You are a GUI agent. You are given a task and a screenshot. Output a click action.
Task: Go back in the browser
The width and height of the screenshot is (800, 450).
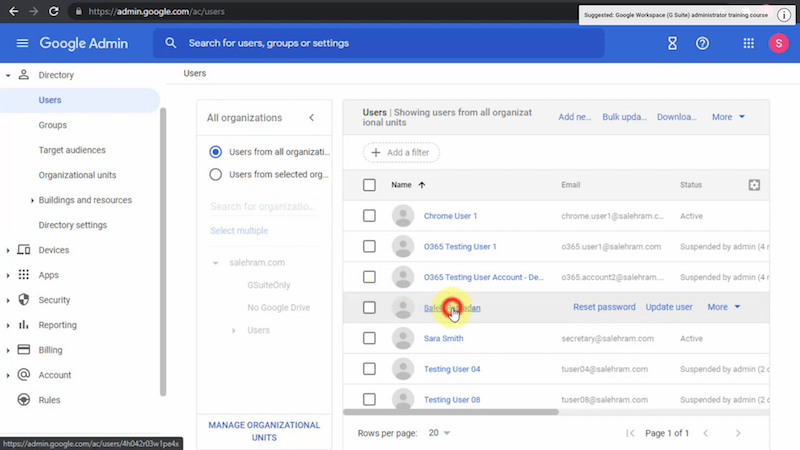tap(14, 11)
